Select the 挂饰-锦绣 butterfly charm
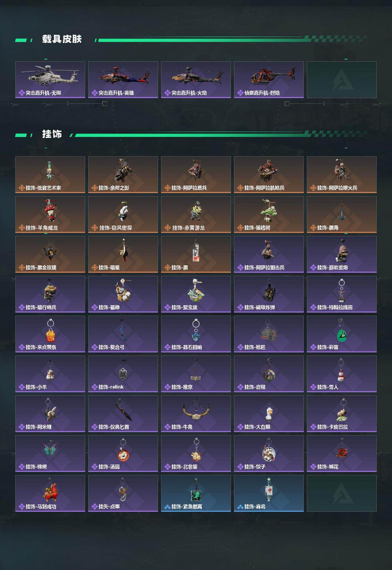392x570 pixels. 50,454
